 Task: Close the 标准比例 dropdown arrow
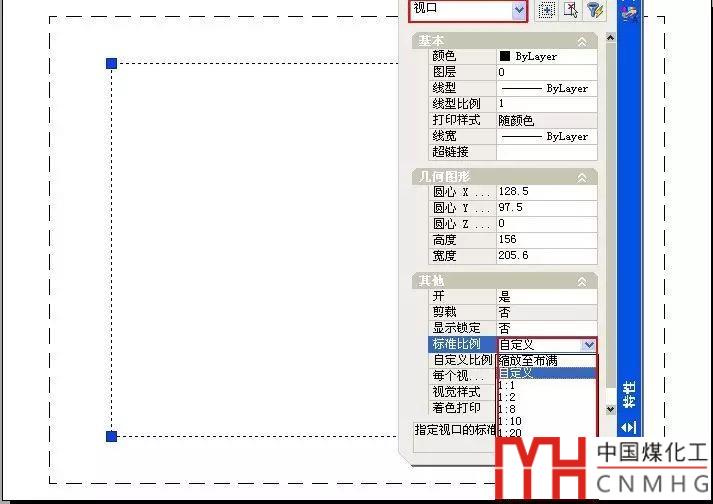[x=589, y=345]
